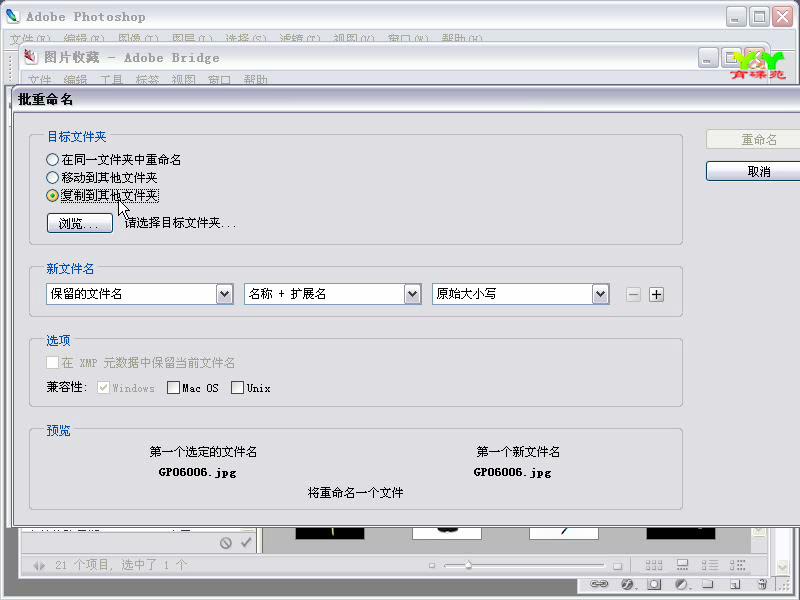Screen dimensions: 800x600
Task: Toggle the XMP 元数据 preserve filename checkbox
Action: 52,363
